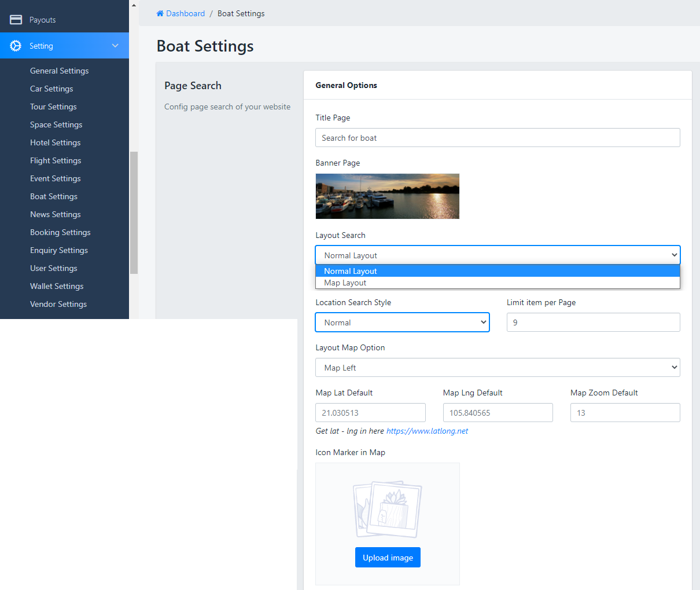Viewport: 700px width, 590px height.
Task: Collapse the Setting menu chevron
Action: point(115,46)
